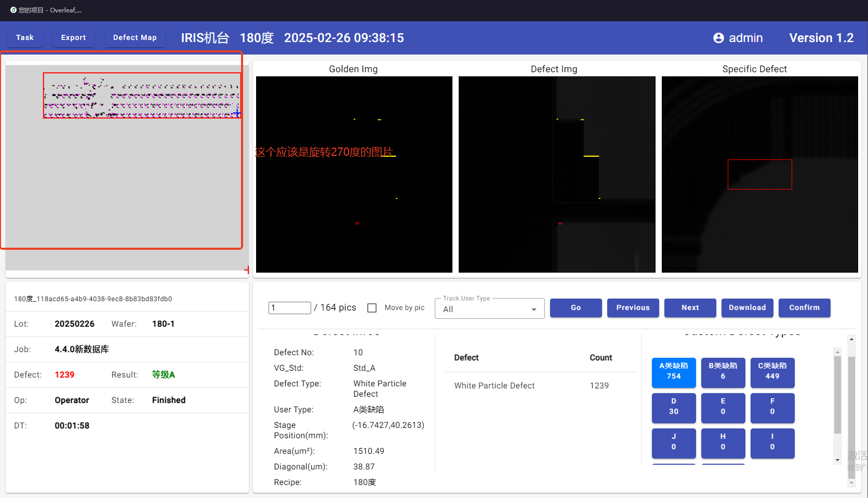Go to the Previous picture
This screenshot has height=498, width=868.
point(633,307)
